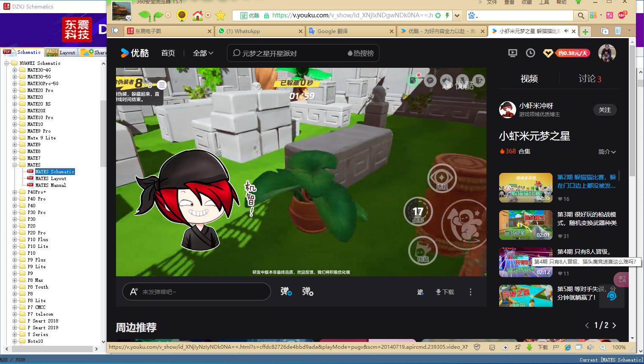Viewport: 644px width, 364px height.
Task: Switch to the Google 翻译 browser tab
Action: (351, 31)
